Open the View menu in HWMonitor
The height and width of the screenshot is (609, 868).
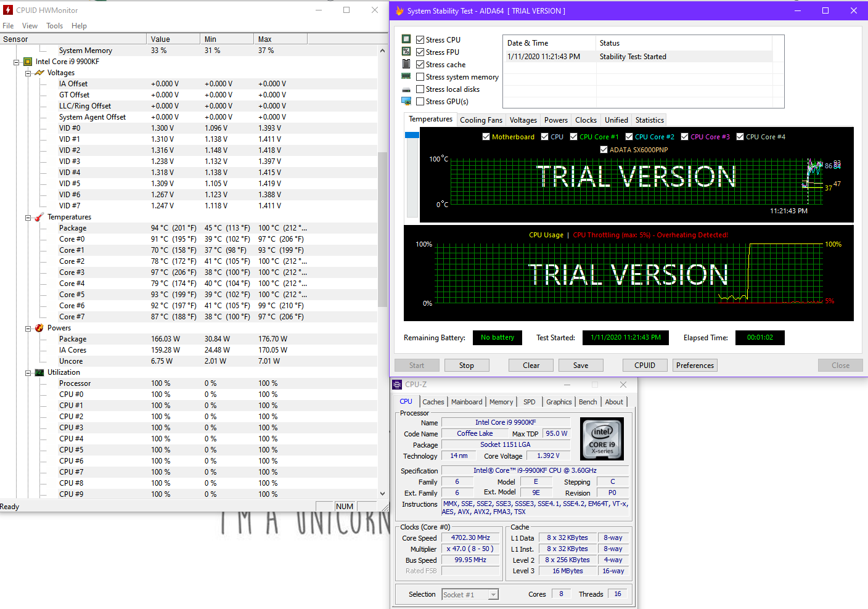(30, 26)
